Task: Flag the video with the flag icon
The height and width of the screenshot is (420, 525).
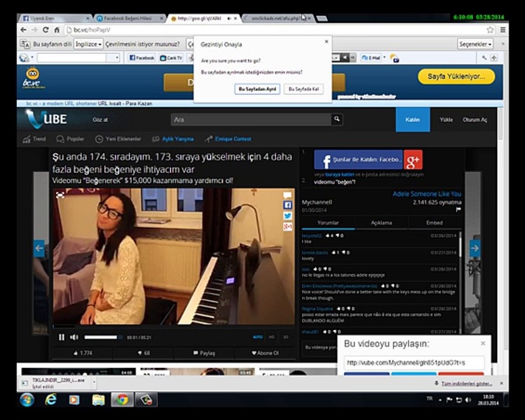Action: 459,209
